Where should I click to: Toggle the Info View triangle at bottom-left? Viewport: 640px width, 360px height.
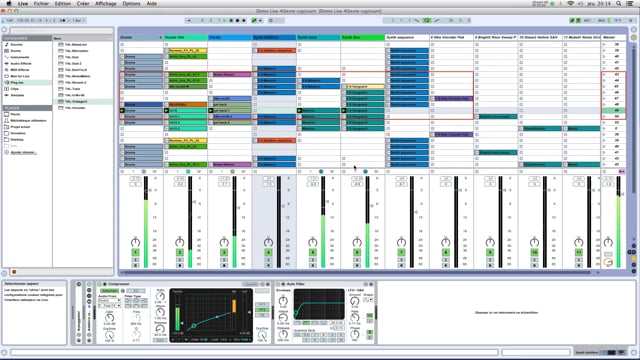click(x=4, y=352)
